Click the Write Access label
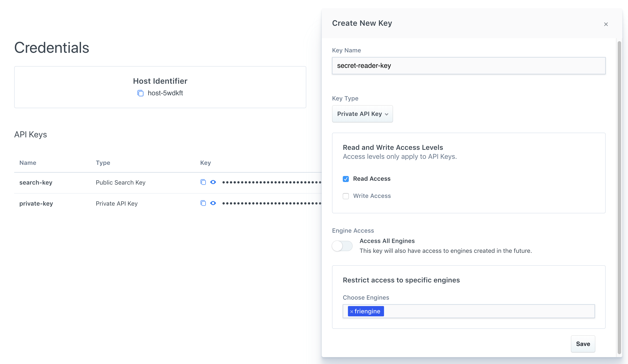This screenshot has height=364, width=628. [x=372, y=196]
